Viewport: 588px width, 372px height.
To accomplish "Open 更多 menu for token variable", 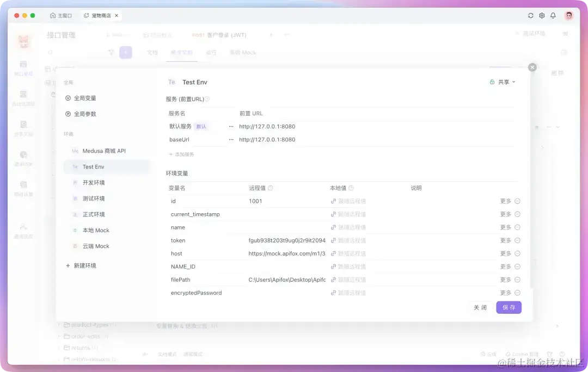I will [505, 240].
